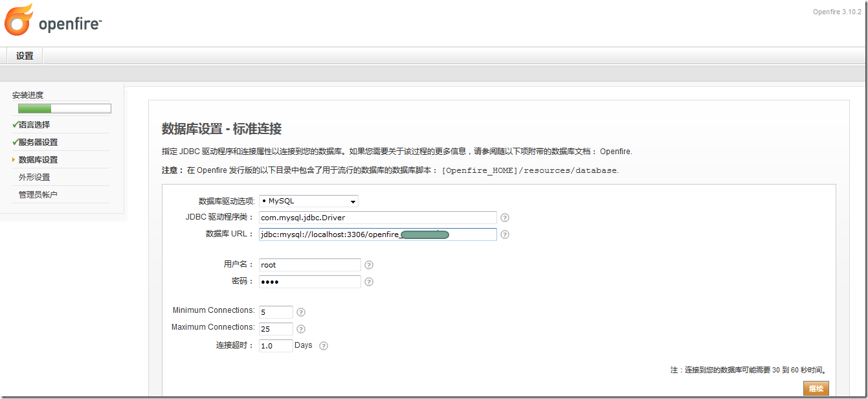Click the Days unit label

pos(304,345)
